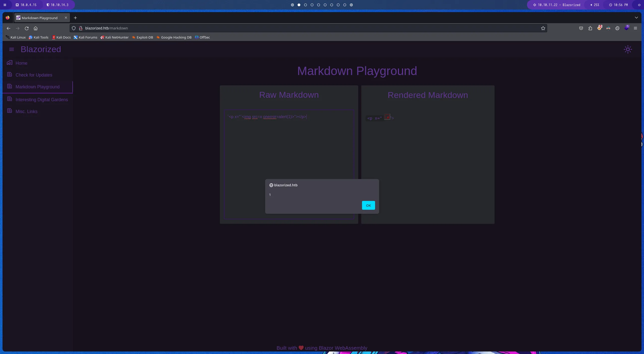Open the Misc. Links sidebar item
The height and width of the screenshot is (354, 644).
(x=26, y=112)
